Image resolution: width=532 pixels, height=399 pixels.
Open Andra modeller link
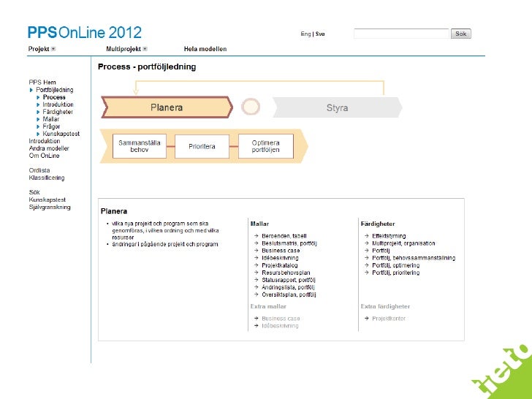(49, 148)
